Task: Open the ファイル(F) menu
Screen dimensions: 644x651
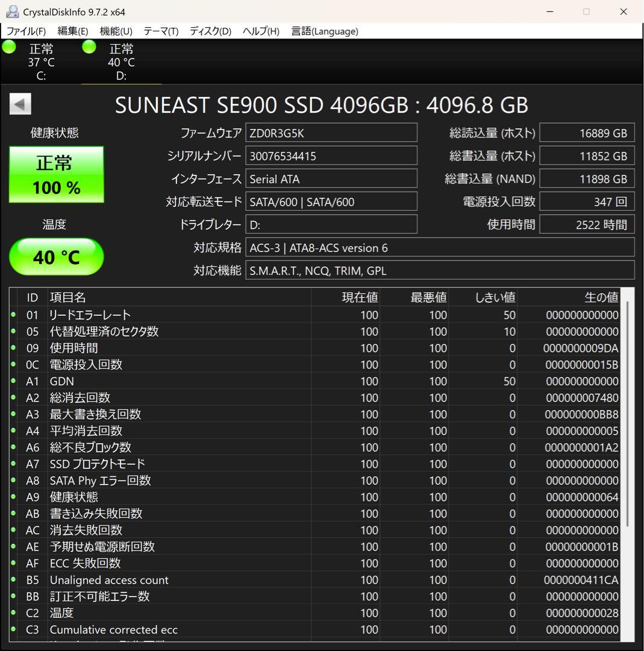Action: [26, 31]
